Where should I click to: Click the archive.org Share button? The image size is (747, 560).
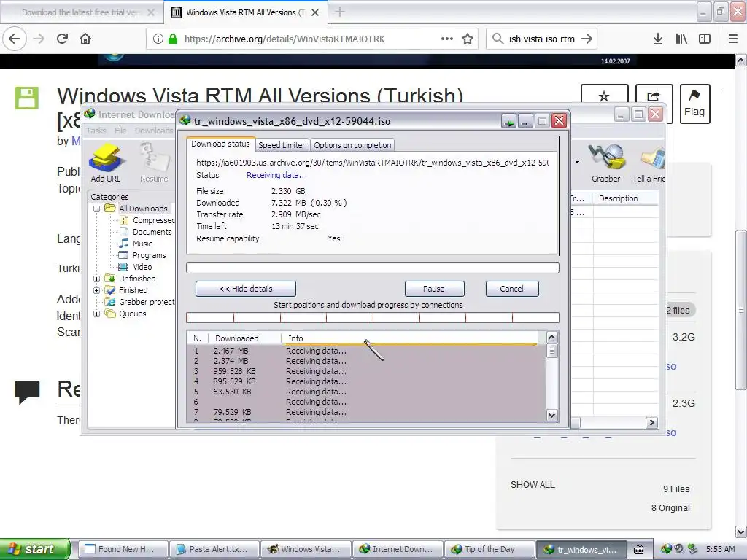coord(654,97)
